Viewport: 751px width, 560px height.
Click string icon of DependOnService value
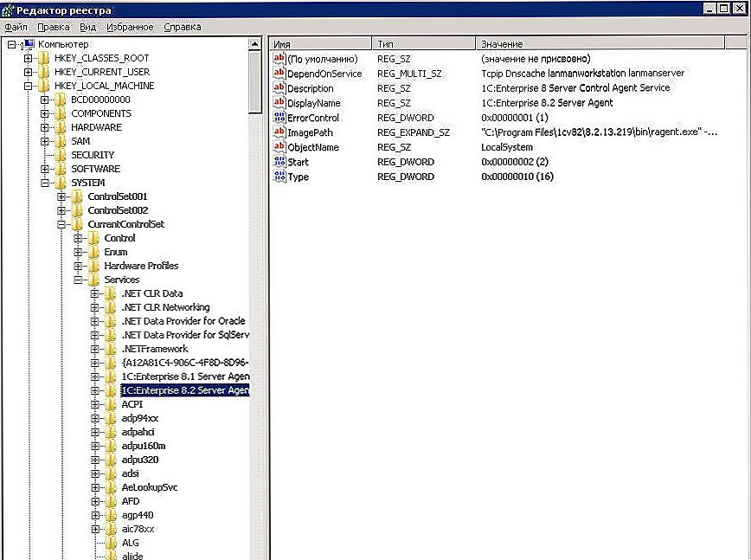coord(279,74)
